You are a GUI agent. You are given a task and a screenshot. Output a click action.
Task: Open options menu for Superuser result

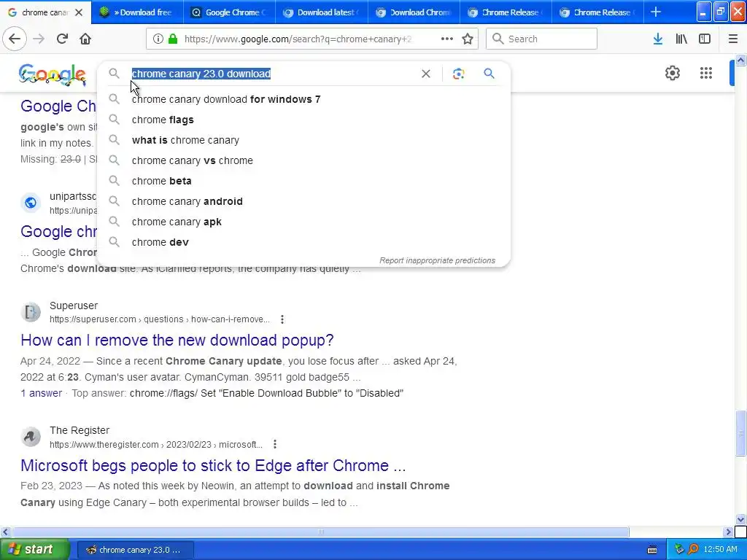pos(282,319)
